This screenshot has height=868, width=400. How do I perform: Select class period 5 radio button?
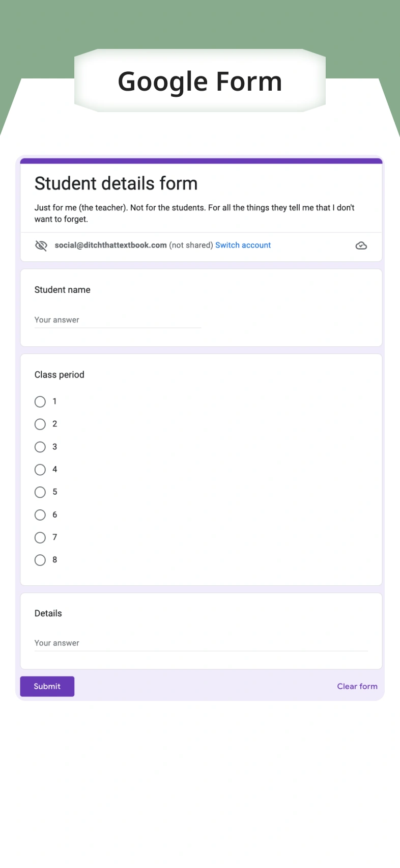(x=40, y=492)
